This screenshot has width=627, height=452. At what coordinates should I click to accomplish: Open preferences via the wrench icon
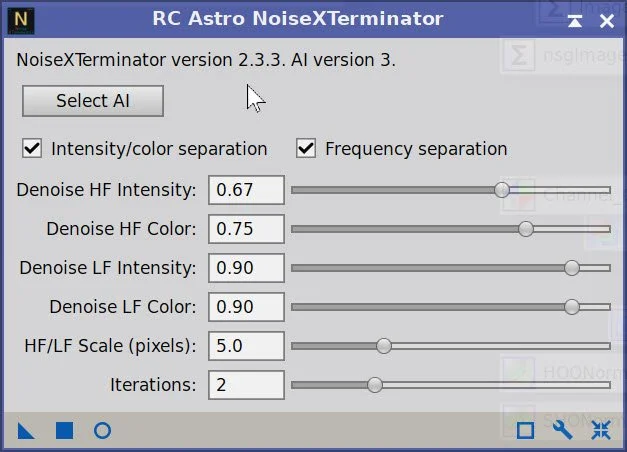pos(563,431)
